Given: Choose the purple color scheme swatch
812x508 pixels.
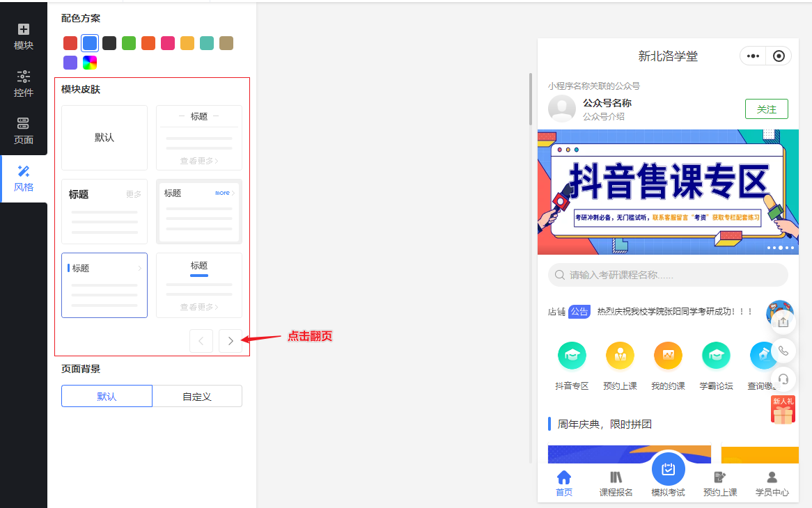Looking at the screenshot, I should (x=70, y=63).
